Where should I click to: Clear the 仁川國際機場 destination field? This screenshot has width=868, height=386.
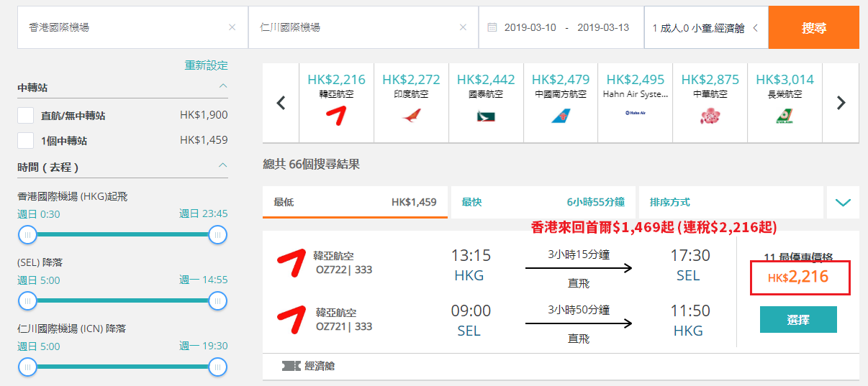463,27
